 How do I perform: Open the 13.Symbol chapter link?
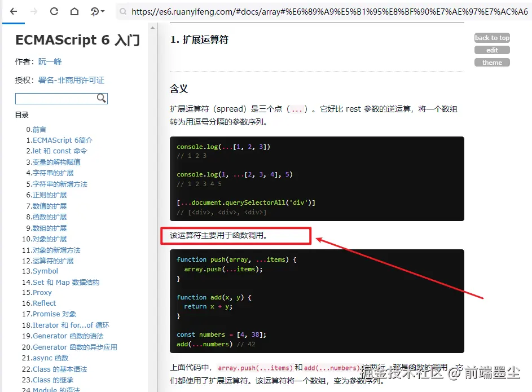(45, 271)
